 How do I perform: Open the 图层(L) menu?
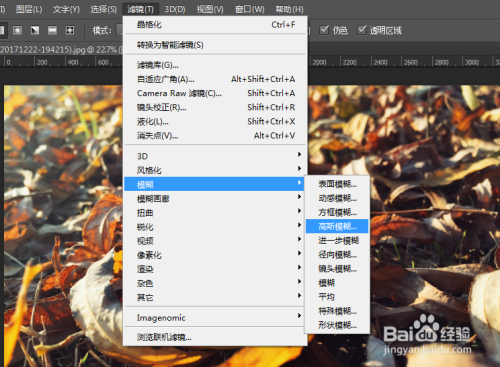click(x=29, y=9)
